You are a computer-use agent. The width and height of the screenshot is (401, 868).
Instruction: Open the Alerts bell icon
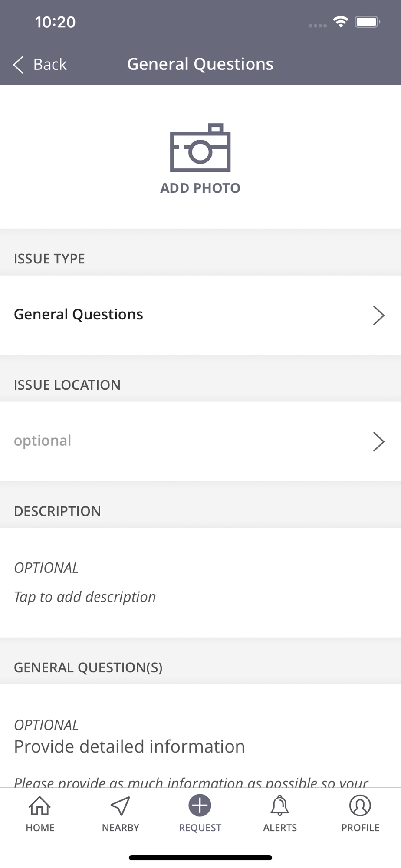pyautogui.click(x=280, y=806)
